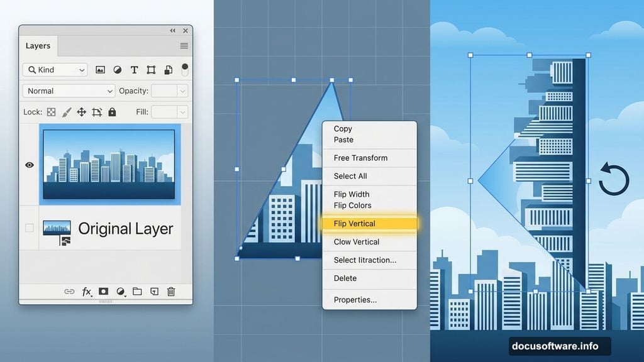Open the Layers panel hamburger menu
Viewport: 644px width, 362px height.
point(184,46)
